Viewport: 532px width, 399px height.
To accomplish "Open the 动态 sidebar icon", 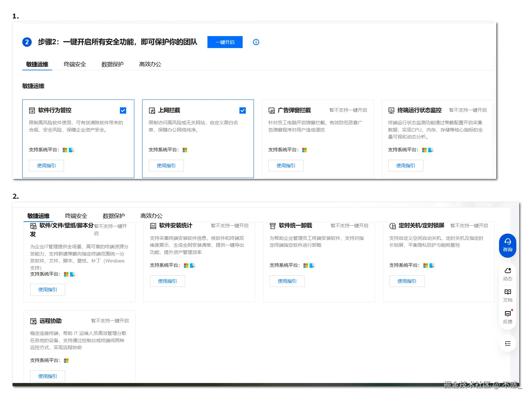I will pos(508,274).
